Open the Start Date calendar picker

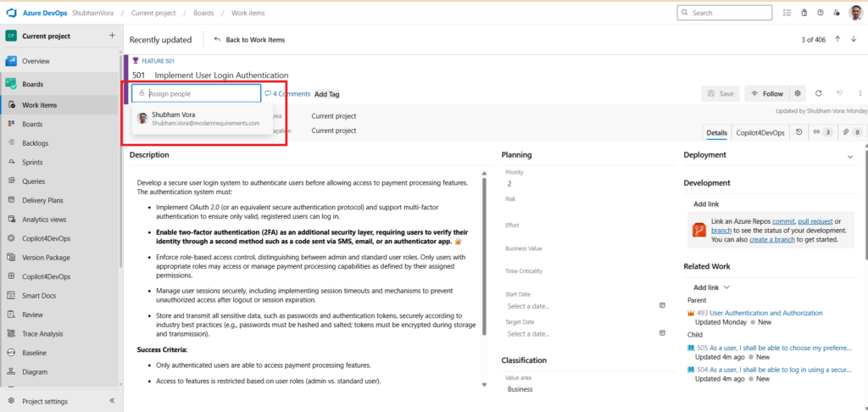(x=662, y=305)
